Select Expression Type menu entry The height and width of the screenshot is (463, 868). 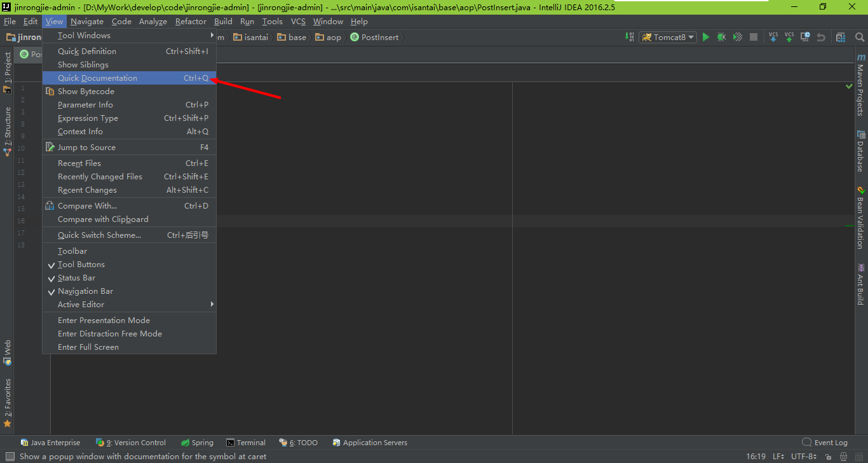click(x=130, y=118)
